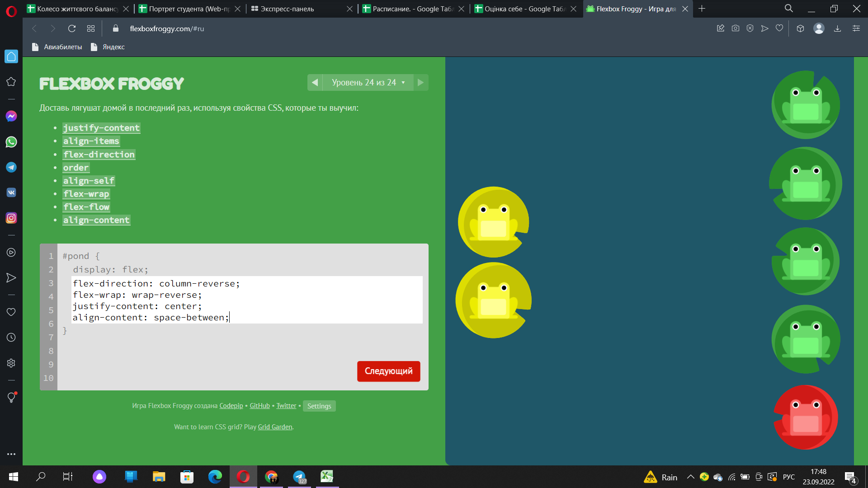Open Player icon in sidebar

pos(11,252)
